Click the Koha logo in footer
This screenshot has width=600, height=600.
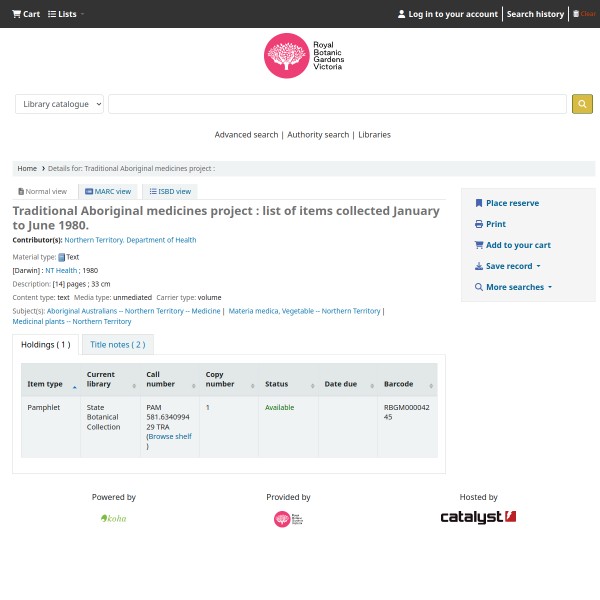point(114,518)
